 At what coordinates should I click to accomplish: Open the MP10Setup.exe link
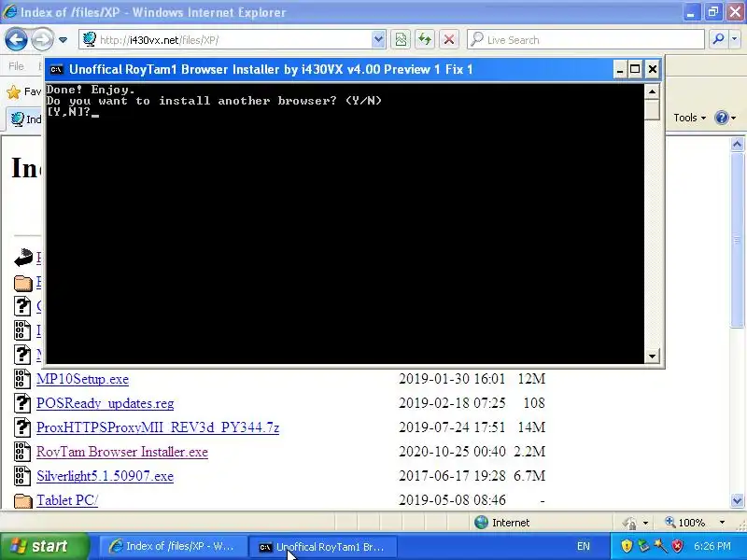tap(82, 379)
